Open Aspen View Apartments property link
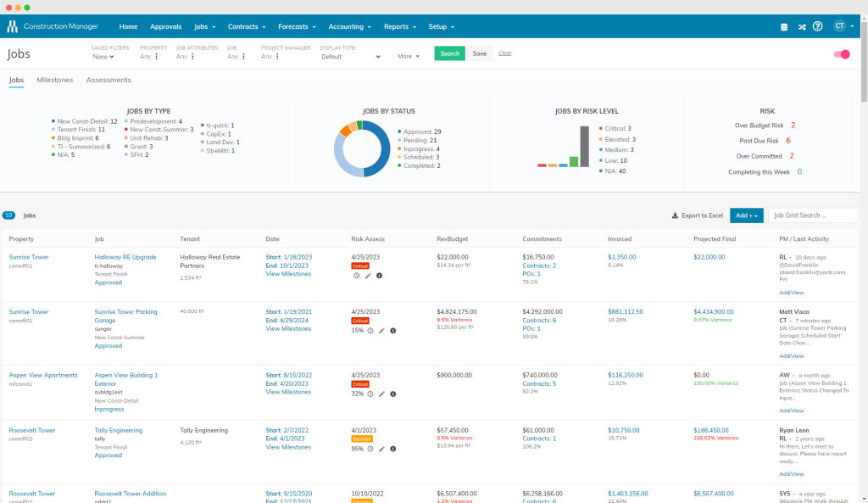 43,375
